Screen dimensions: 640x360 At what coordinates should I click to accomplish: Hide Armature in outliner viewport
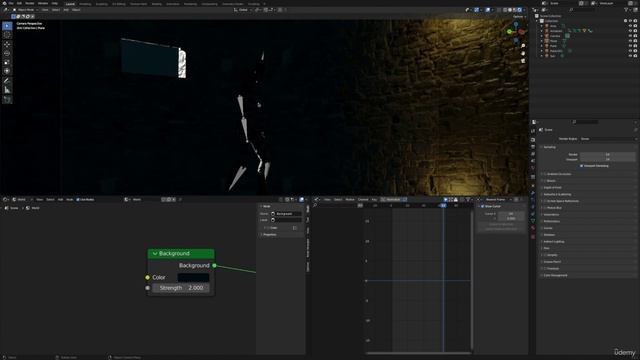[x=630, y=31]
